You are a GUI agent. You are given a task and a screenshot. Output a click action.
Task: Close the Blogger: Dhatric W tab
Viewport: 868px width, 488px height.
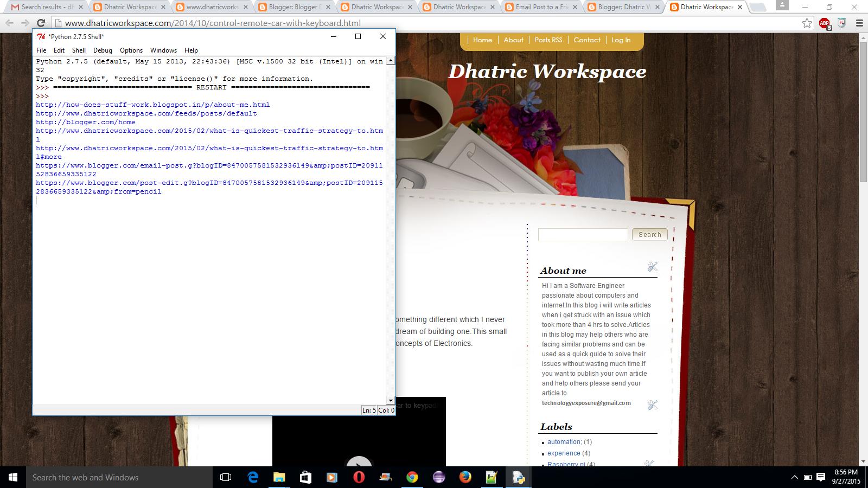click(x=658, y=7)
